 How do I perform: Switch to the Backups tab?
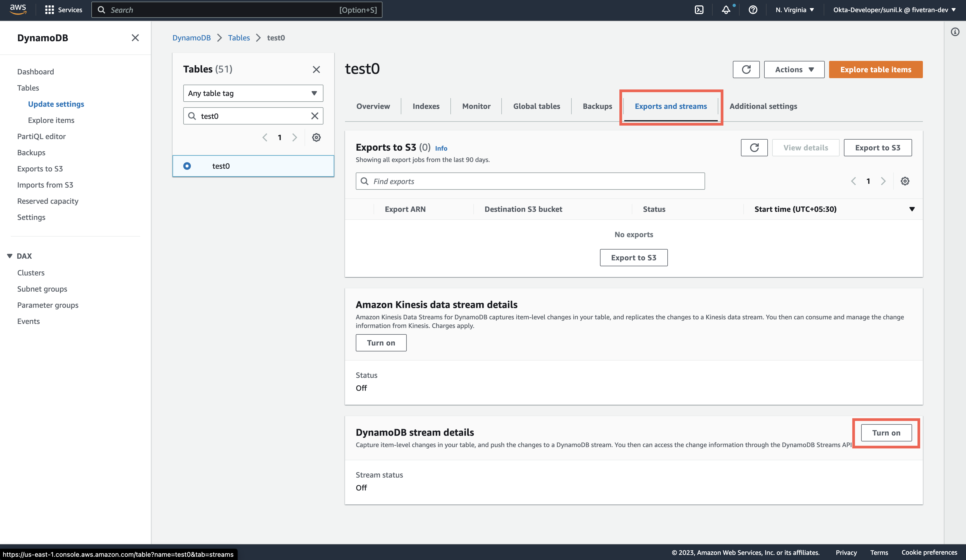[597, 106]
